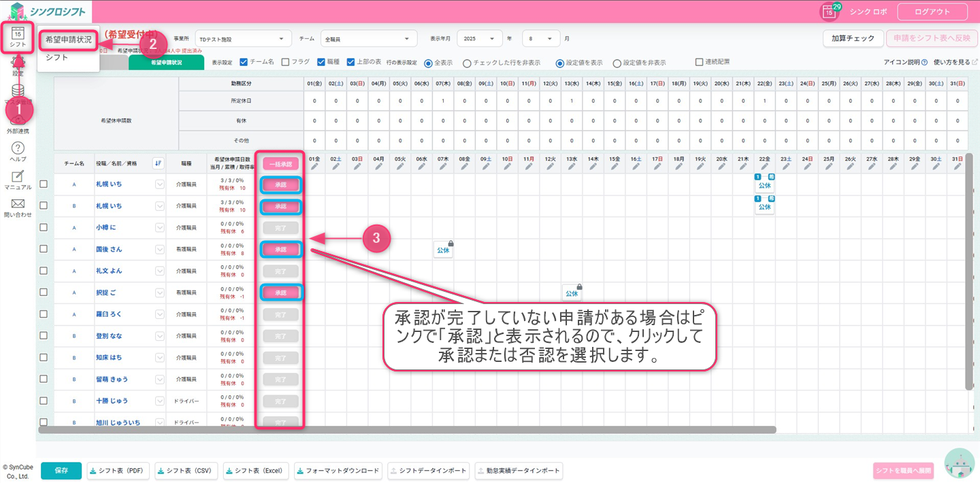The image size is (980, 483).
Task: Open the year dropdown showing 2025
Action: click(x=480, y=39)
